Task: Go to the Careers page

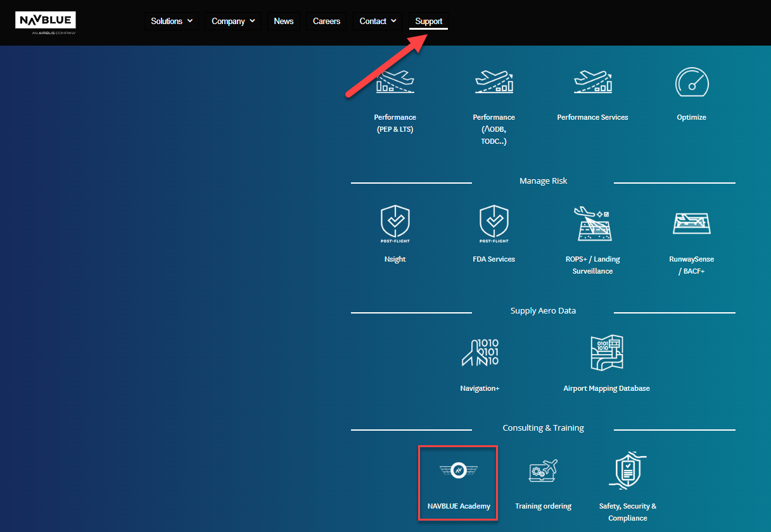Action: [x=327, y=21]
